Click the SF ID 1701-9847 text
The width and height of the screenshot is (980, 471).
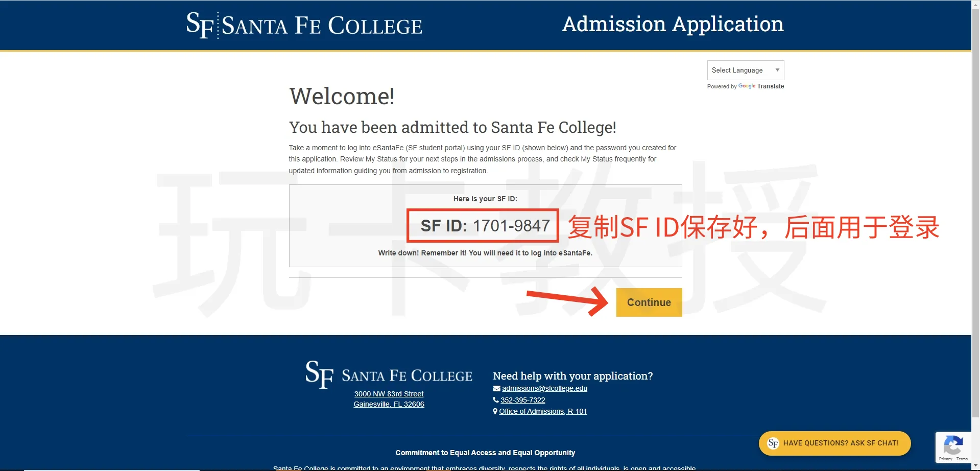(x=485, y=225)
